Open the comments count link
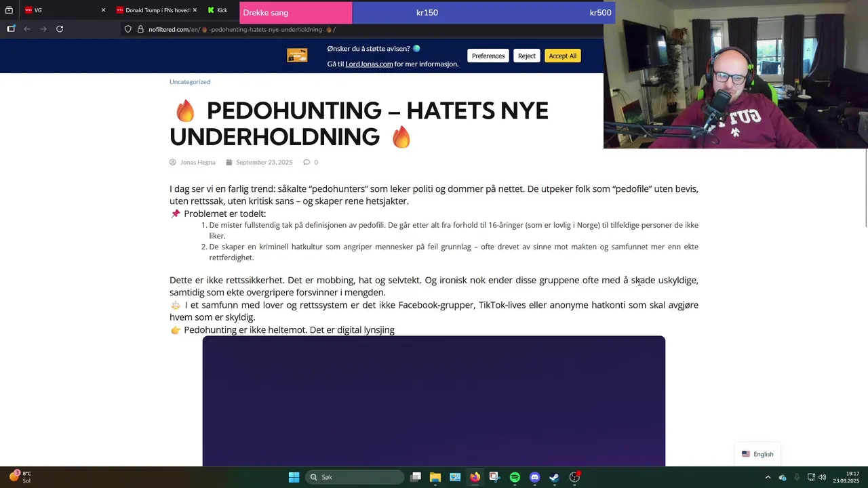 pyautogui.click(x=316, y=162)
